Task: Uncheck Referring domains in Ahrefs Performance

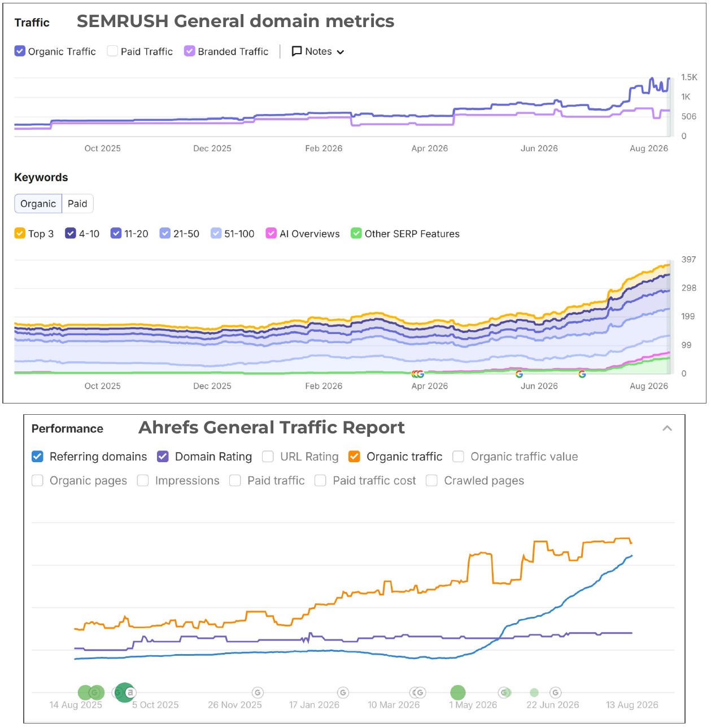Action: coord(37,457)
